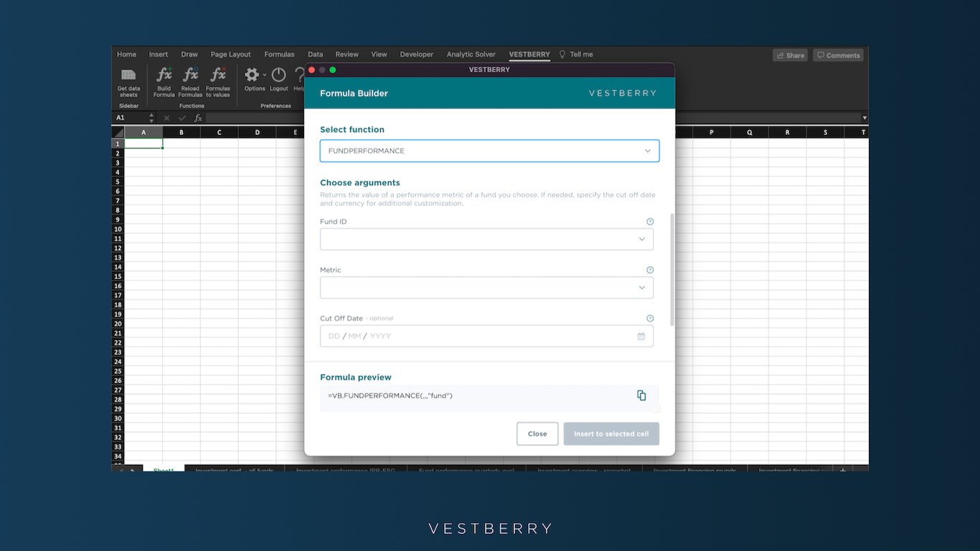Click the formula bar fx insert function icon
Image resolution: width=980 pixels, height=551 pixels.
(198, 118)
